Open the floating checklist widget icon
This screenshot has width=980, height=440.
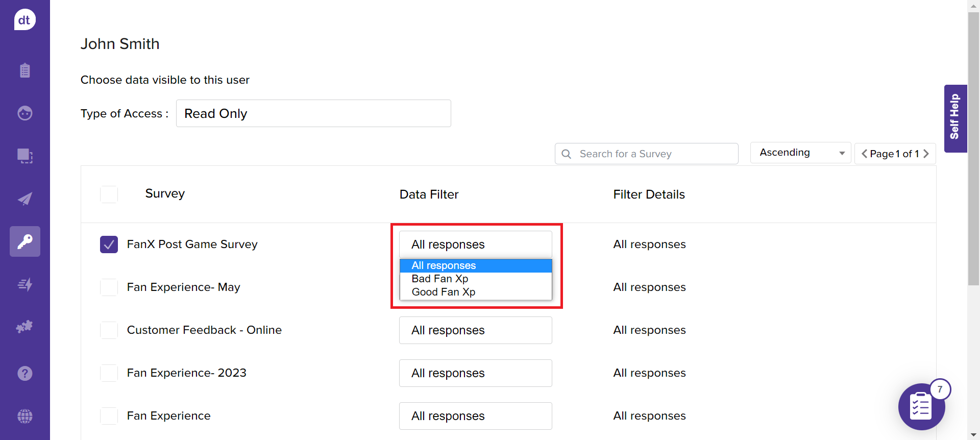921,407
